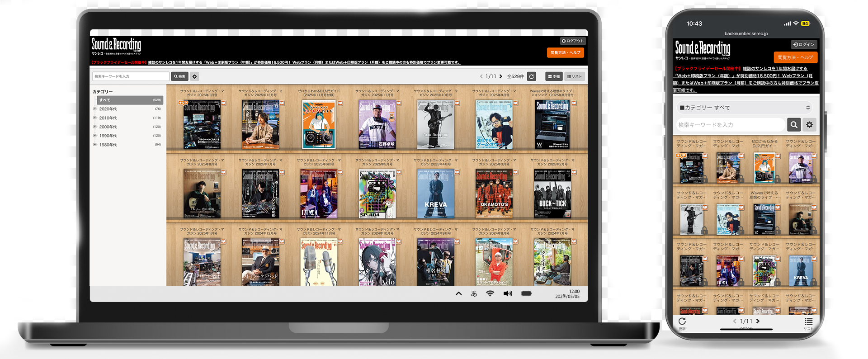Open the カテゴリー すべて dropdown on the phone
868x359 pixels.
point(745,108)
